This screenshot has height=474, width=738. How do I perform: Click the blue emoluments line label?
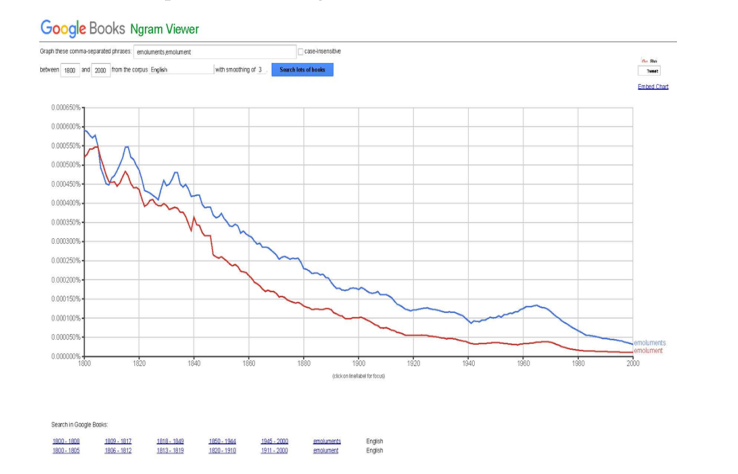pos(650,343)
